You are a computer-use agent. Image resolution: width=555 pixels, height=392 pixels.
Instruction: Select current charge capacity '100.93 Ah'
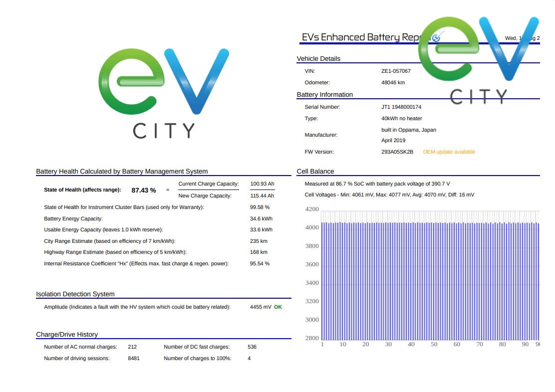coord(262,184)
